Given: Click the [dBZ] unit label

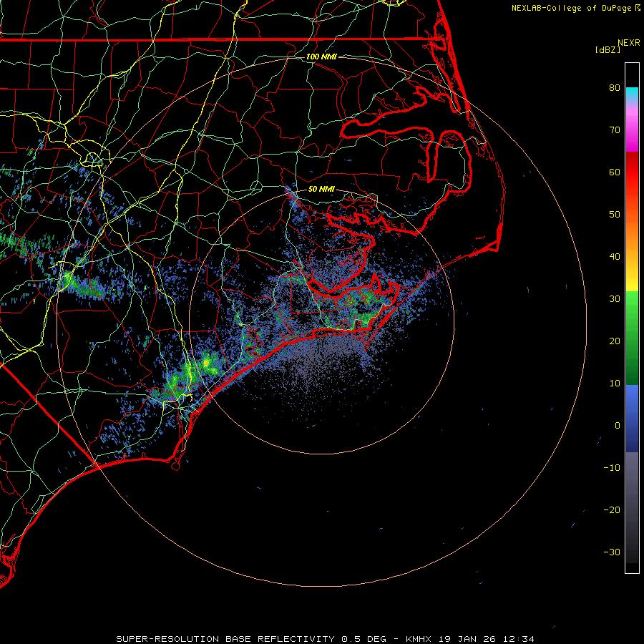Looking at the screenshot, I should [608, 49].
